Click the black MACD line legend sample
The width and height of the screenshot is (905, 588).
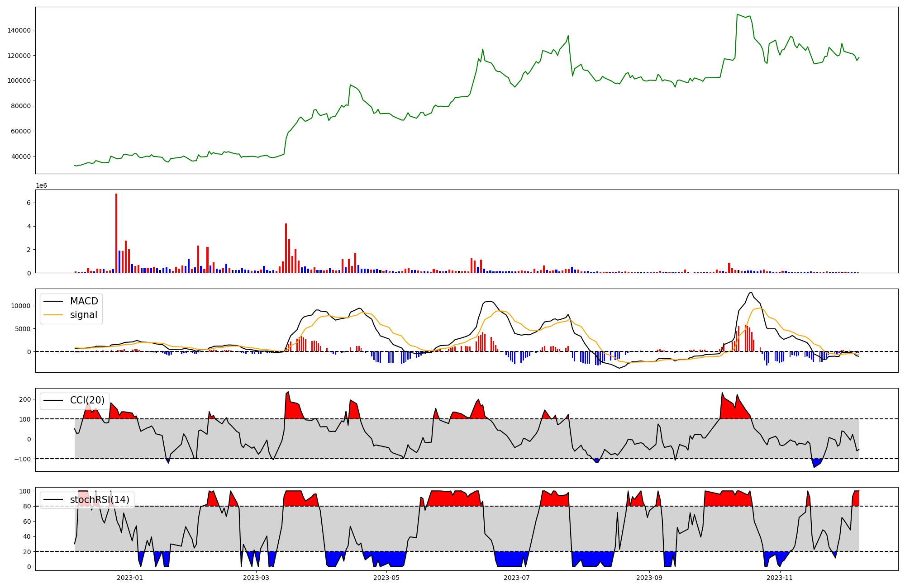click(x=53, y=301)
